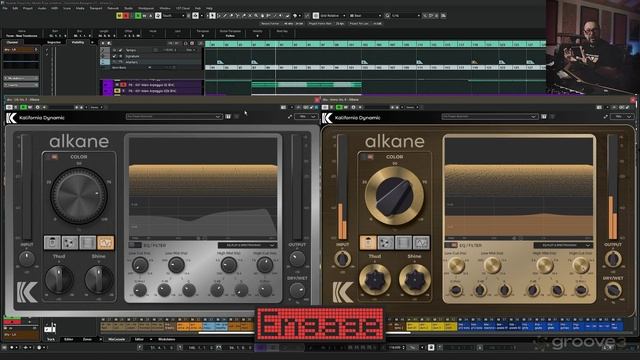Select third Color mode icon in silver Alkane

click(87, 242)
